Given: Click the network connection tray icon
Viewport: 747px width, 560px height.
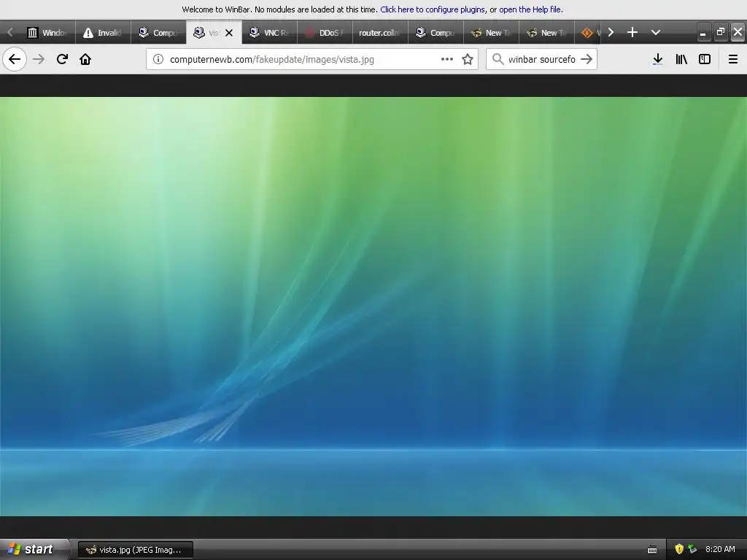Looking at the screenshot, I should pyautogui.click(x=692, y=549).
